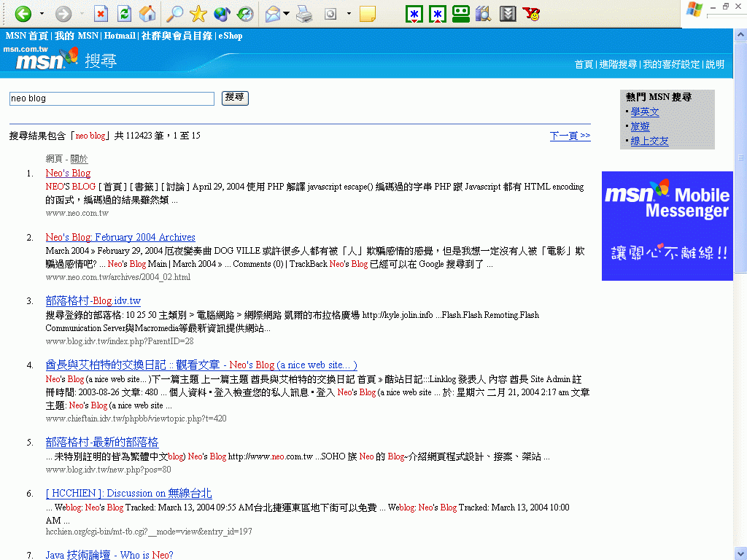Expand the Mail envelope dropdown arrow
The width and height of the screenshot is (747, 560).
(x=287, y=13)
